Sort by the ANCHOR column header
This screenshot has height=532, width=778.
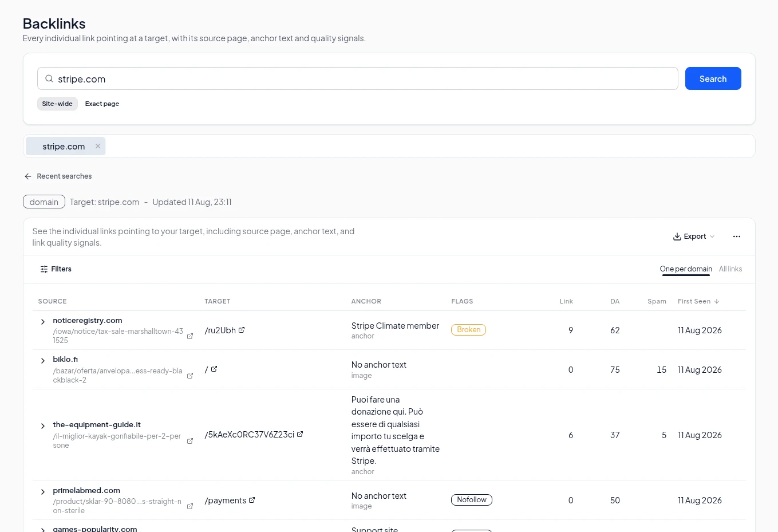366,301
